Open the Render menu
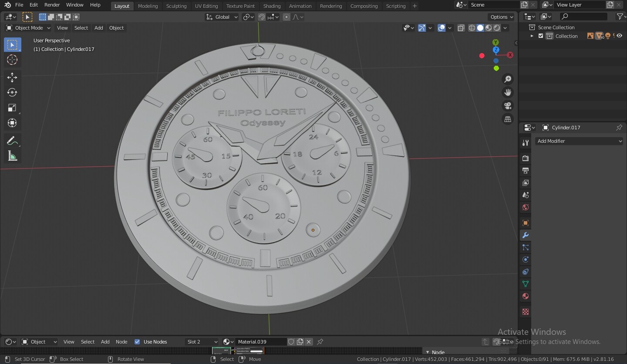627x364 pixels. [52, 5]
